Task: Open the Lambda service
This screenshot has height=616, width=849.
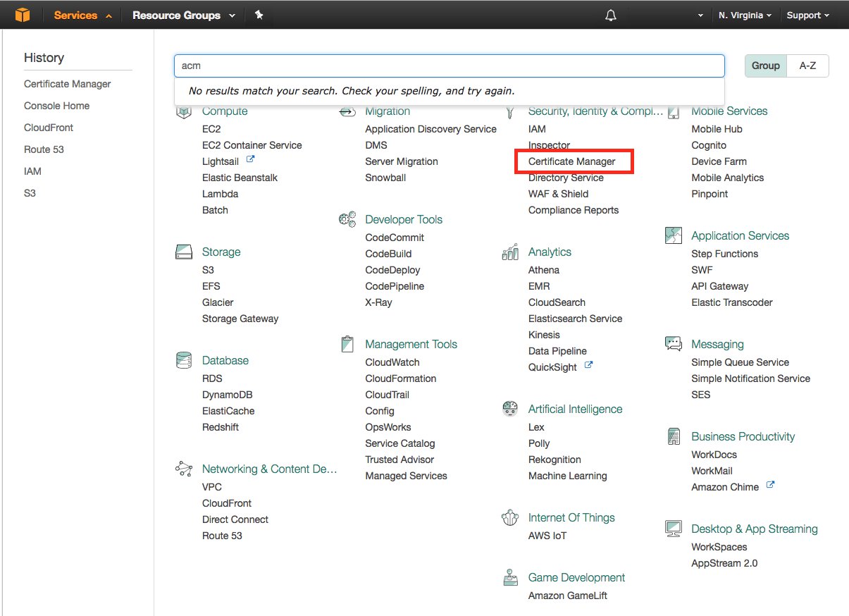Action: click(x=220, y=194)
